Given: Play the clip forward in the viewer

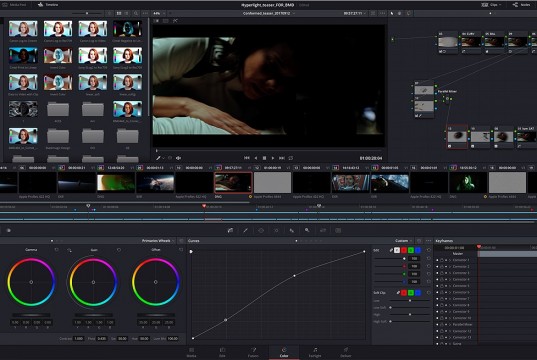Looking at the screenshot, I should pos(273,158).
